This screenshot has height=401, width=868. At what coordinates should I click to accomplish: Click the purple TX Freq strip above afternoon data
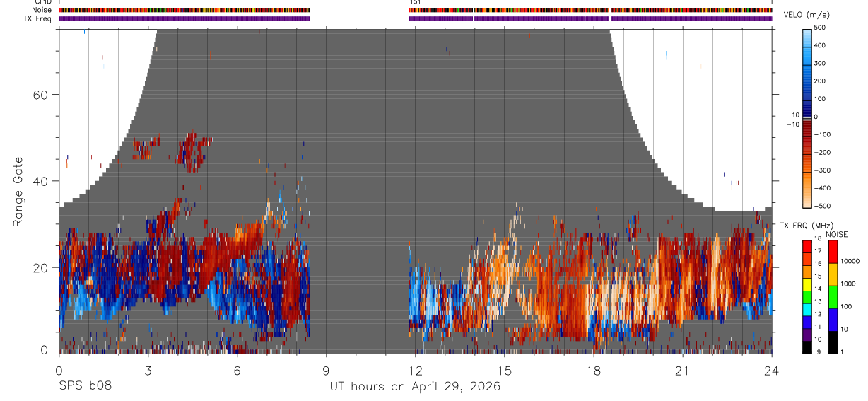coord(590,18)
